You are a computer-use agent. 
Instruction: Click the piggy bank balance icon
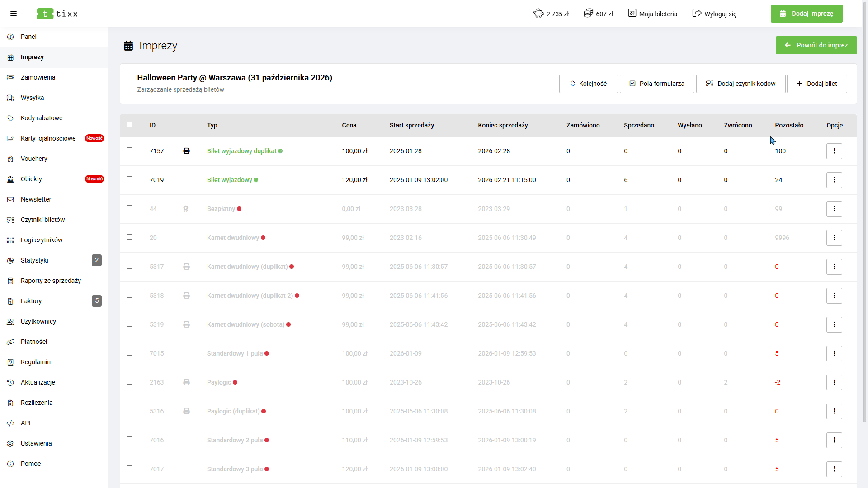(x=538, y=14)
